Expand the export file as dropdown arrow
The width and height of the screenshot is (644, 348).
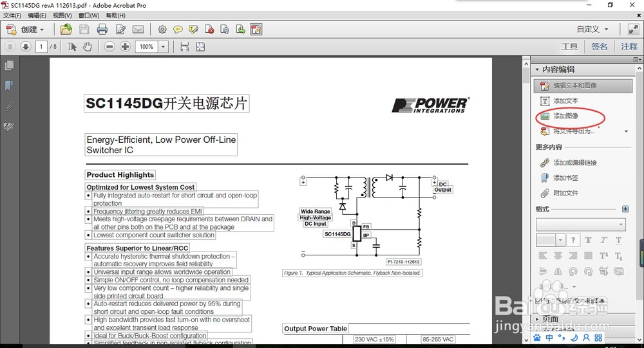(x=626, y=131)
